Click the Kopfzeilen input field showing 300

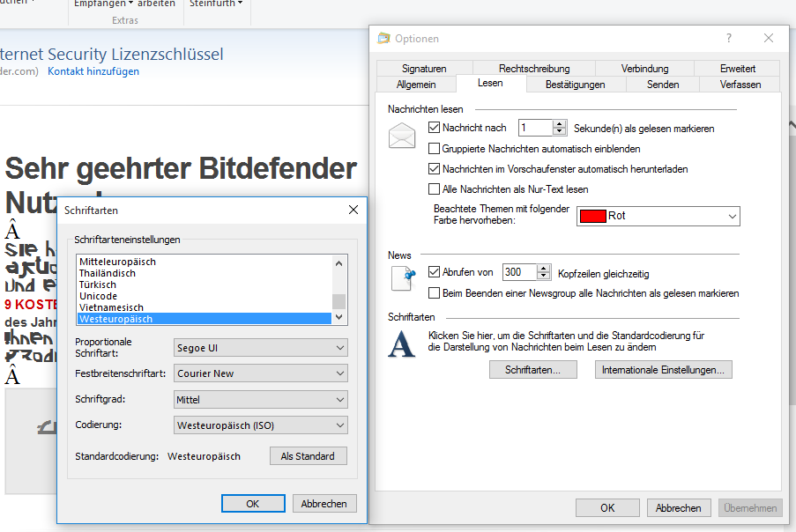pyautogui.click(x=519, y=272)
